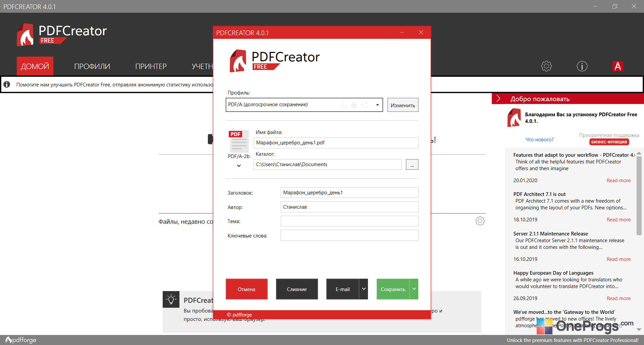Click 'Server 2.1.1 Maintenance Release' headline
This screenshot has height=345, width=644.
550,233
